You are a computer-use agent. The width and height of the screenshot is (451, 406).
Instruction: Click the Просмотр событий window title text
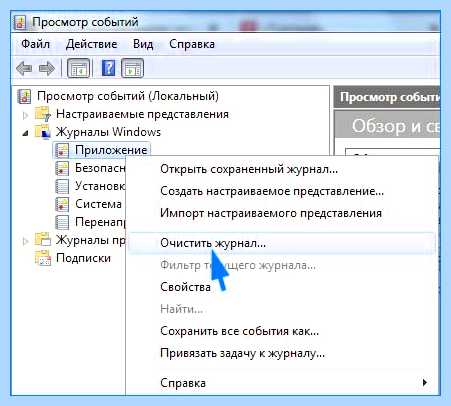[x=86, y=22]
